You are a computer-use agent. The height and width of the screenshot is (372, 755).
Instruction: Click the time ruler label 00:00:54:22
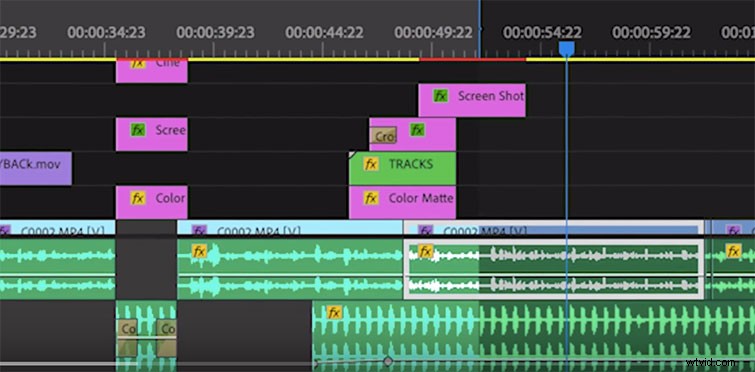point(542,33)
